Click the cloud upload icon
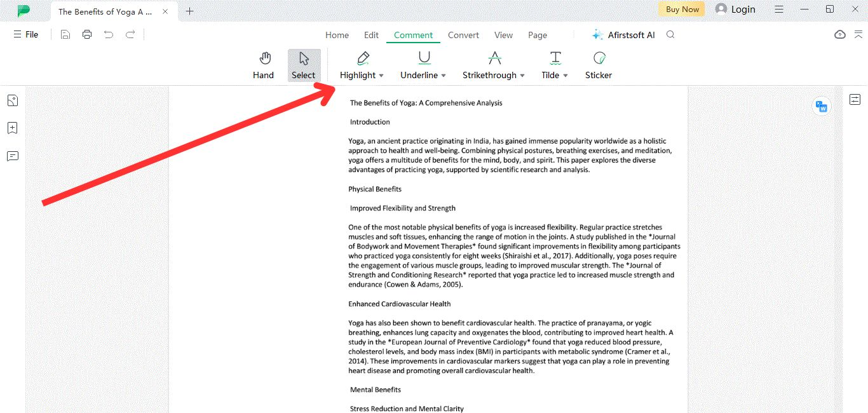868x413 pixels. point(840,35)
